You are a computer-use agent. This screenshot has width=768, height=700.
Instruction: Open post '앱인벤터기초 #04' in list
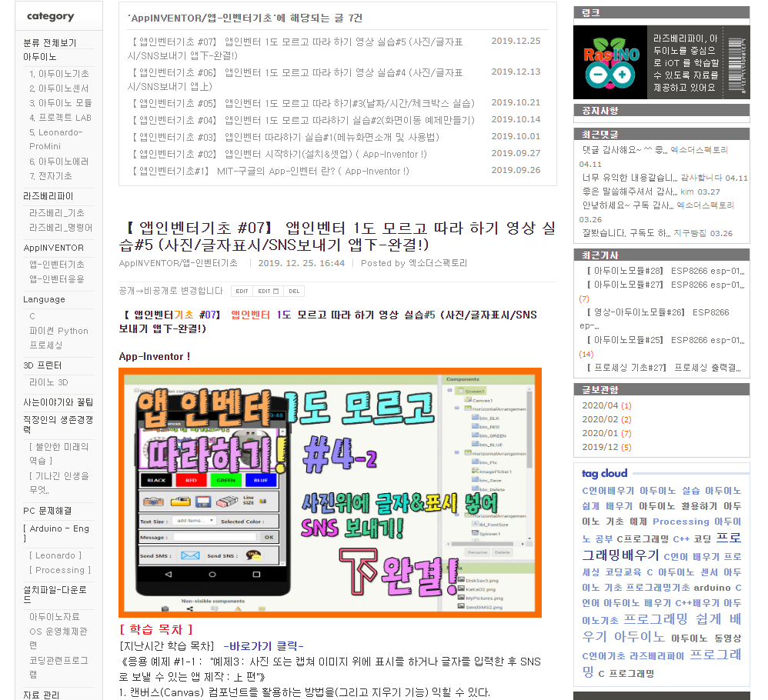pyautogui.click(x=301, y=121)
